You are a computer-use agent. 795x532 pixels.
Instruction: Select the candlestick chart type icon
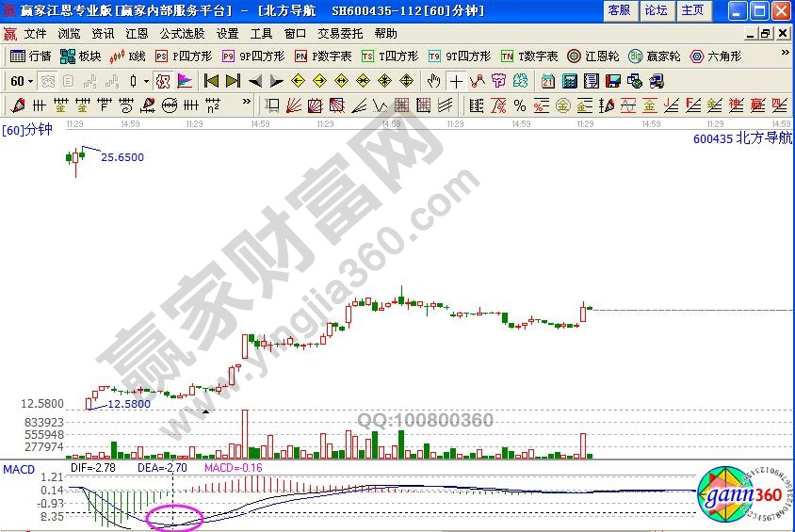pyautogui.click(x=134, y=81)
